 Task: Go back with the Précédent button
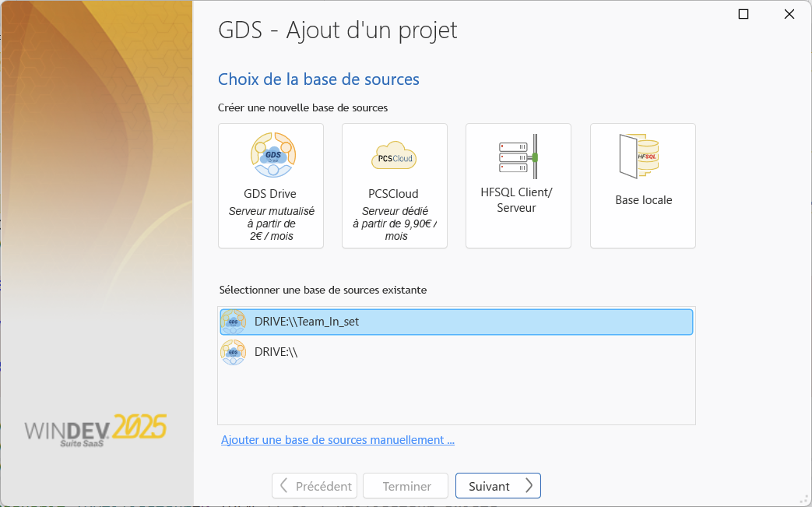point(315,486)
